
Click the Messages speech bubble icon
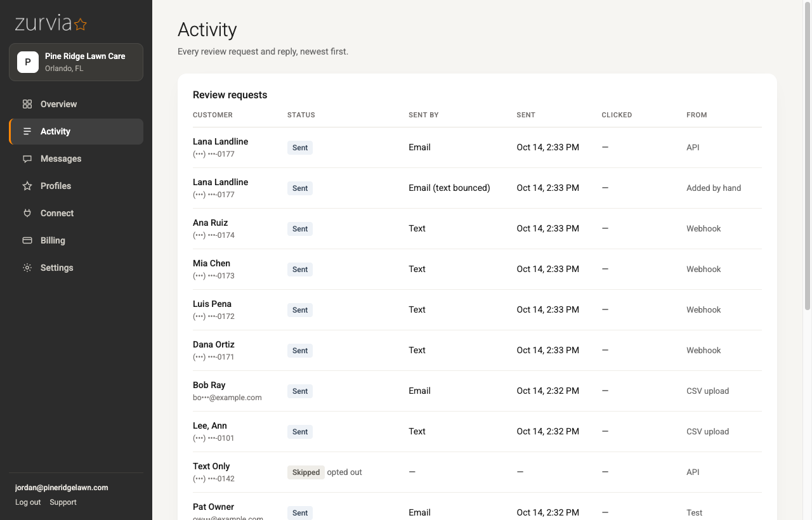coord(27,159)
